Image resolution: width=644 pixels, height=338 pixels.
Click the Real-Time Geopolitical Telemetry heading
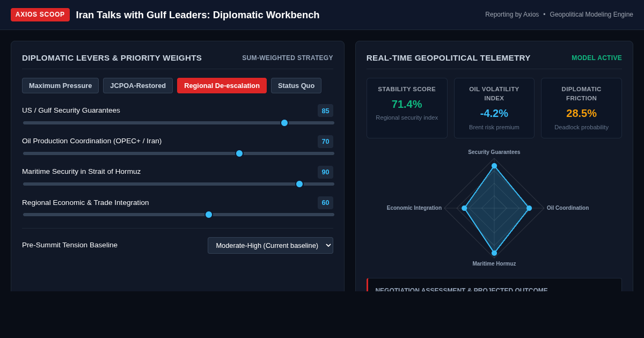click(x=449, y=58)
